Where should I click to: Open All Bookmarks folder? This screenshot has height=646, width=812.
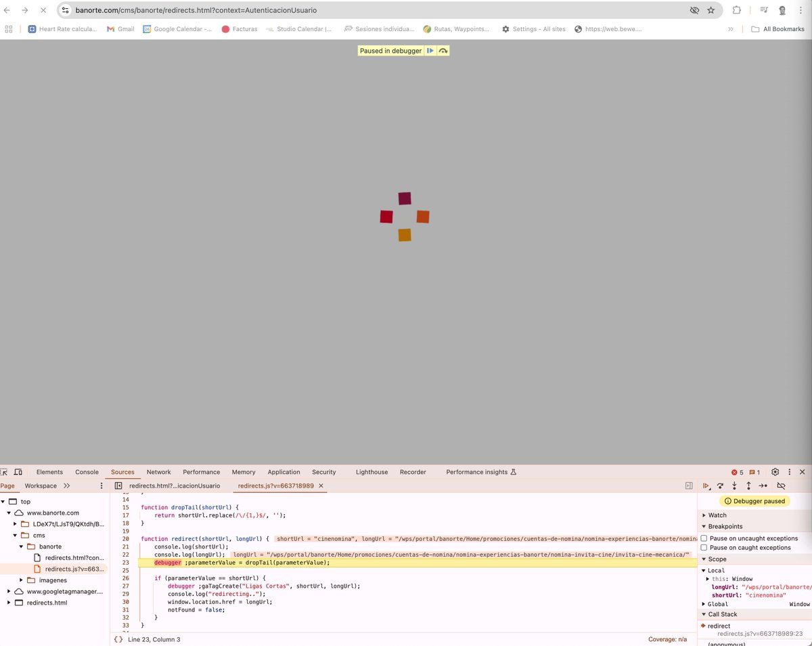point(777,29)
